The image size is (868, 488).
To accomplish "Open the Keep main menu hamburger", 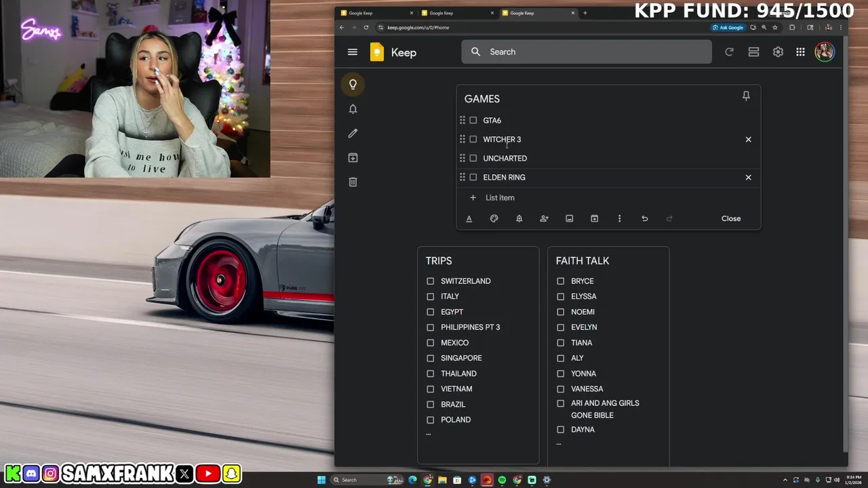I will [353, 52].
